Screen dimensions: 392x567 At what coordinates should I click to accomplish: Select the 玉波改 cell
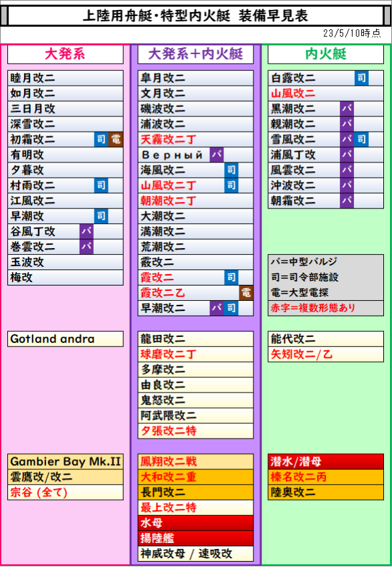point(66,262)
